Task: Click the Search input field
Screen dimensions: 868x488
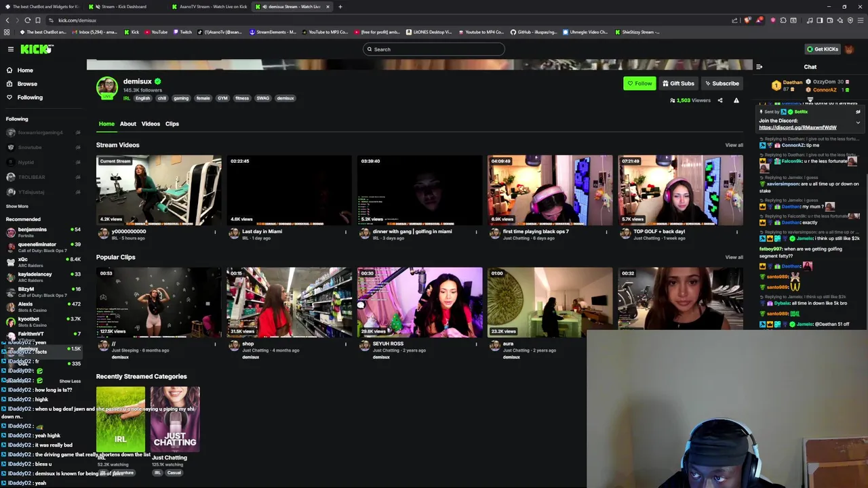Action: (x=434, y=49)
